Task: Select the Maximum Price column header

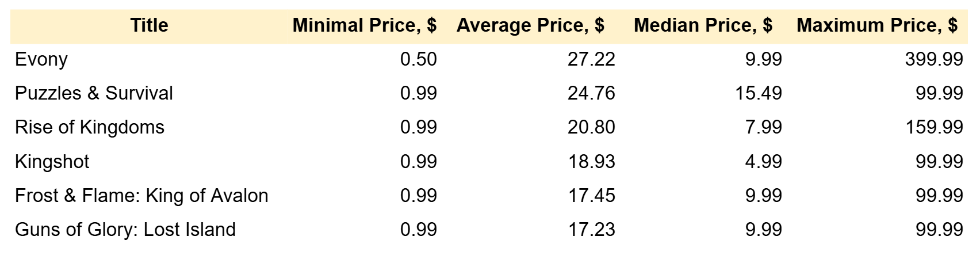Action: 877,25
